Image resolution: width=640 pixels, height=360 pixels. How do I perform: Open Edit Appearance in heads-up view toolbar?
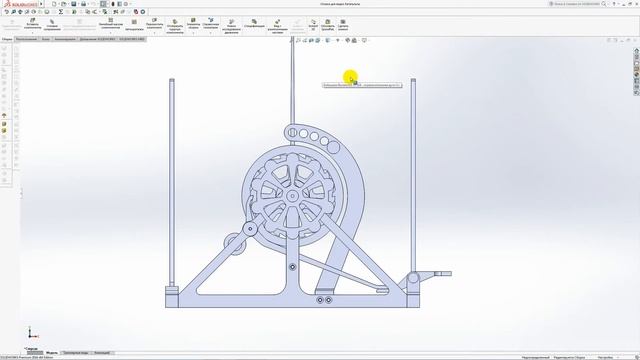348,40
